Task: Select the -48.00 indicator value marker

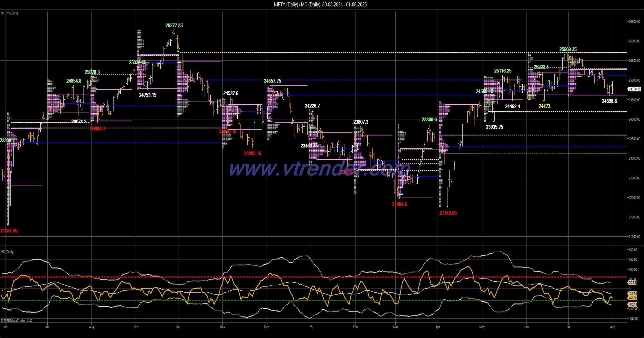Action: [632, 298]
